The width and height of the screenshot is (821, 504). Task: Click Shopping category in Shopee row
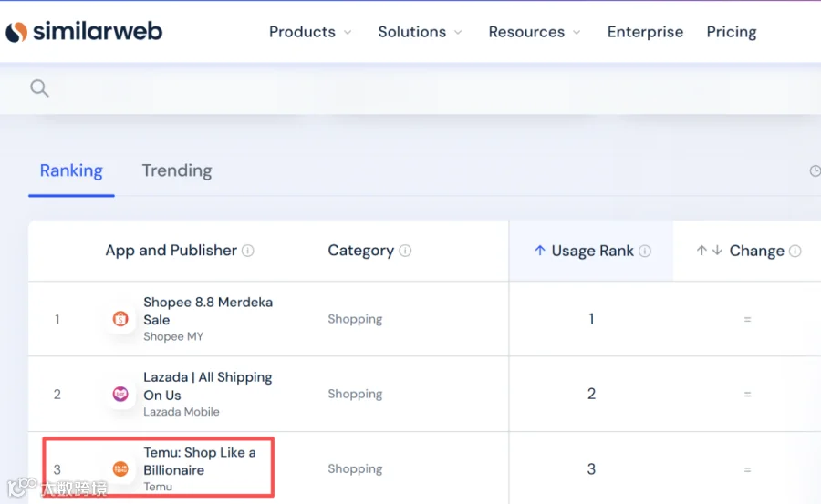pyautogui.click(x=355, y=319)
